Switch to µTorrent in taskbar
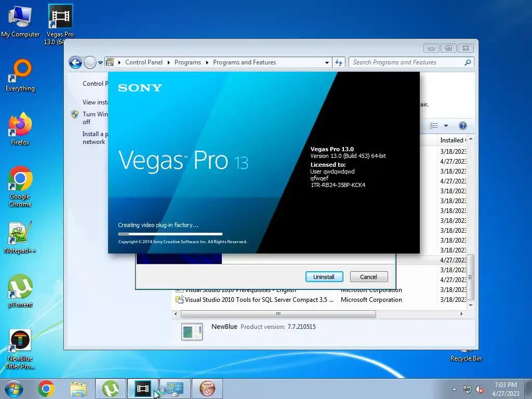The image size is (532, 399). [111, 389]
